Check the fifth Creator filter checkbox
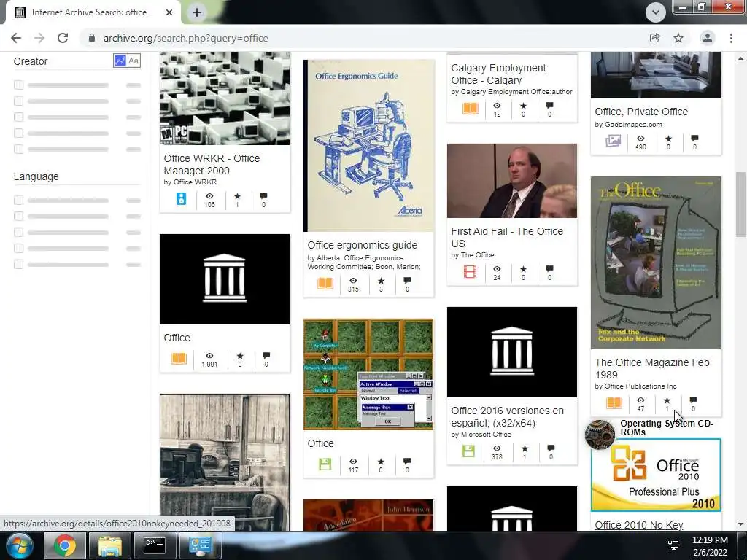Screen dimensions: 747x560 pos(18,149)
